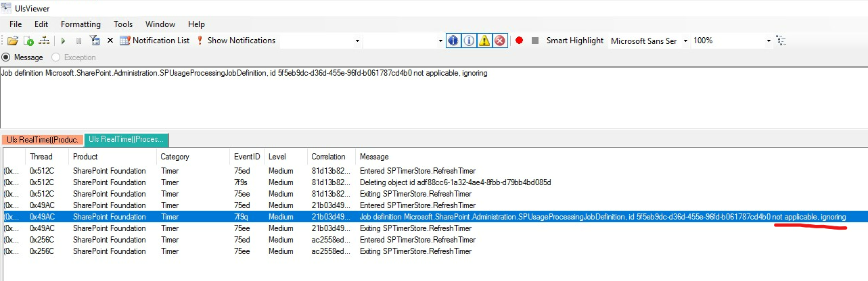Open the 100% zoom dropdown
Screen dimensions: 868x281
click(769, 41)
